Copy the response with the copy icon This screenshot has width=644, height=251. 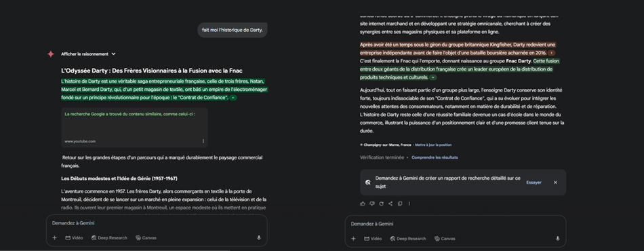pyautogui.click(x=400, y=204)
